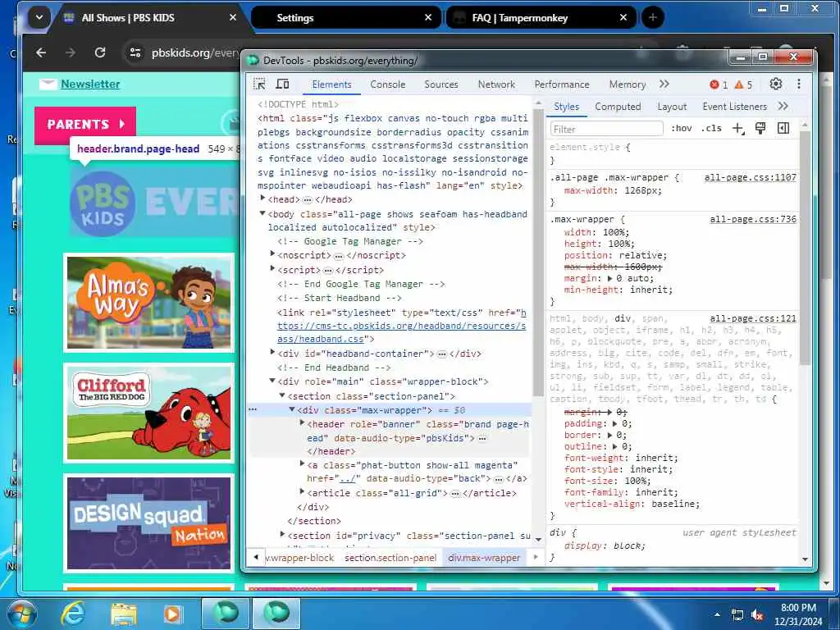Open all-page.css:736 source link
The image size is (840, 630).
click(x=753, y=219)
